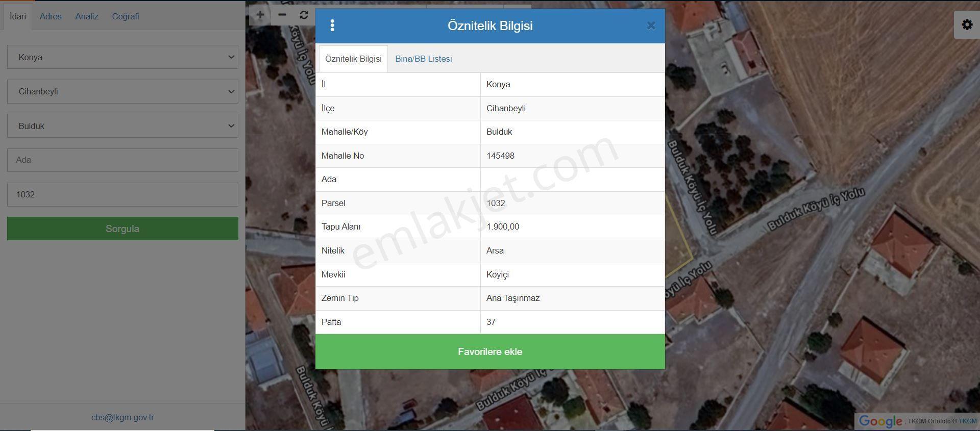Switch to the Adres tab
This screenshot has height=431, width=980.
51,16
